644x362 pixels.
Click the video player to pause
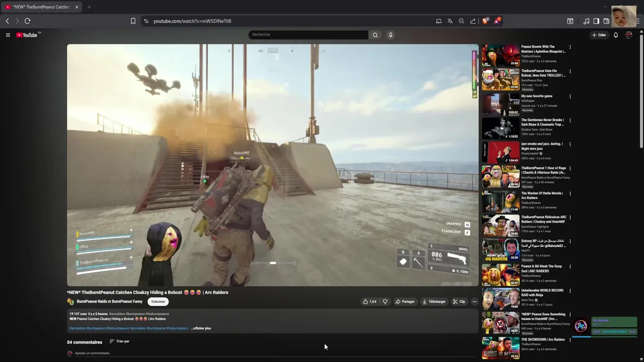pyautogui.click(x=273, y=165)
